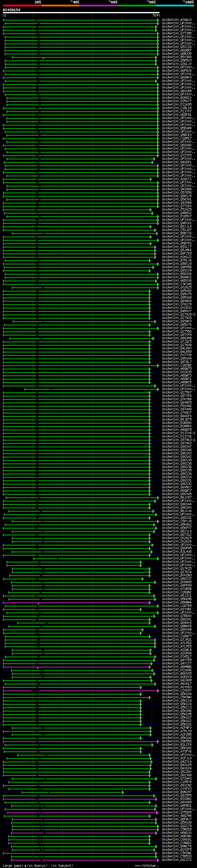Select hit label UniRef100_Q27928-3
This screenshot has height=868, width=197.
(x=179, y=314)
